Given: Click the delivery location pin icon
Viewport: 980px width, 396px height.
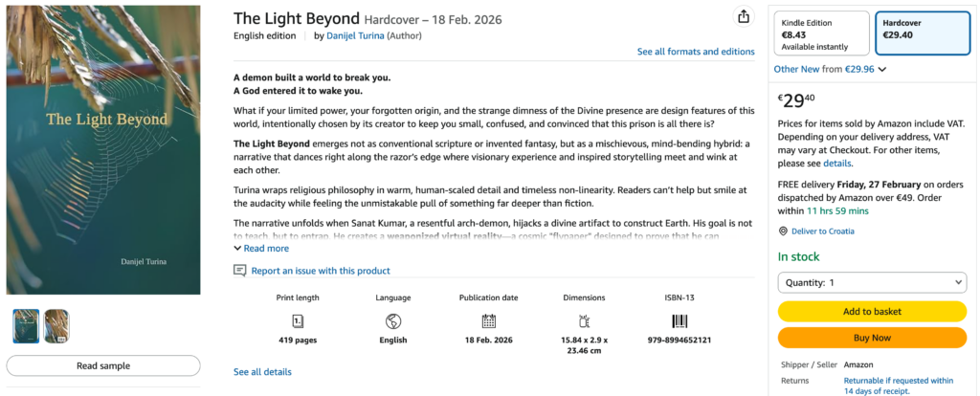Looking at the screenshot, I should coord(783,231).
